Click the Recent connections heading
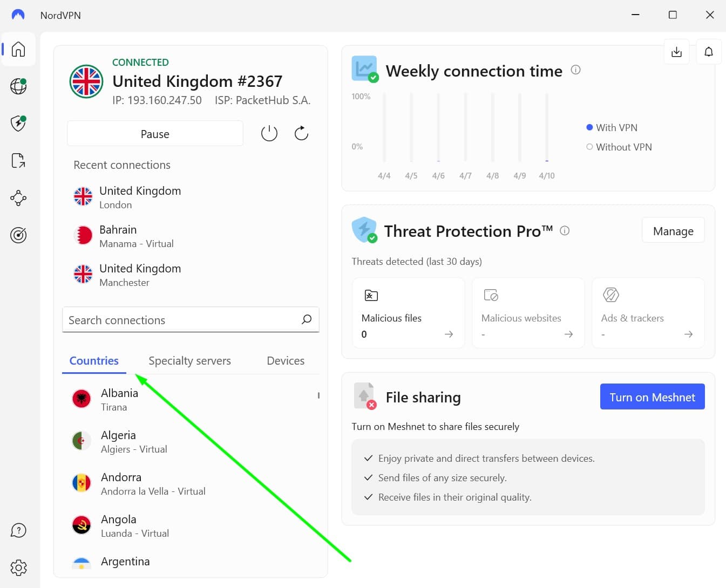This screenshot has width=726, height=588. [122, 165]
